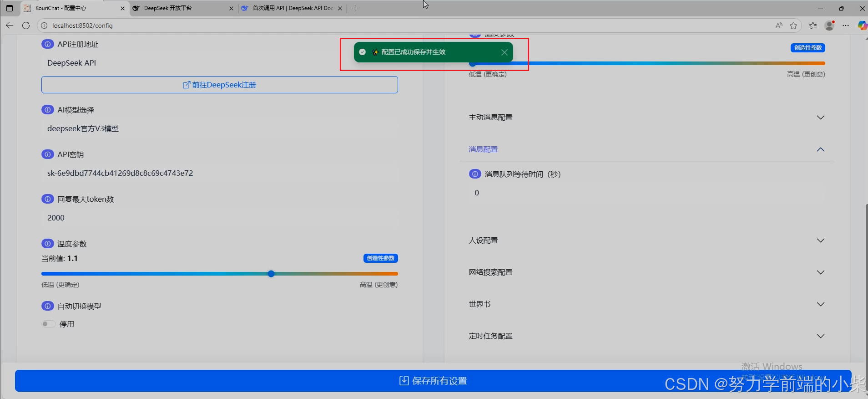Click the right panel temperature slider handle
Screen dimensions: 868x399
[473, 64]
